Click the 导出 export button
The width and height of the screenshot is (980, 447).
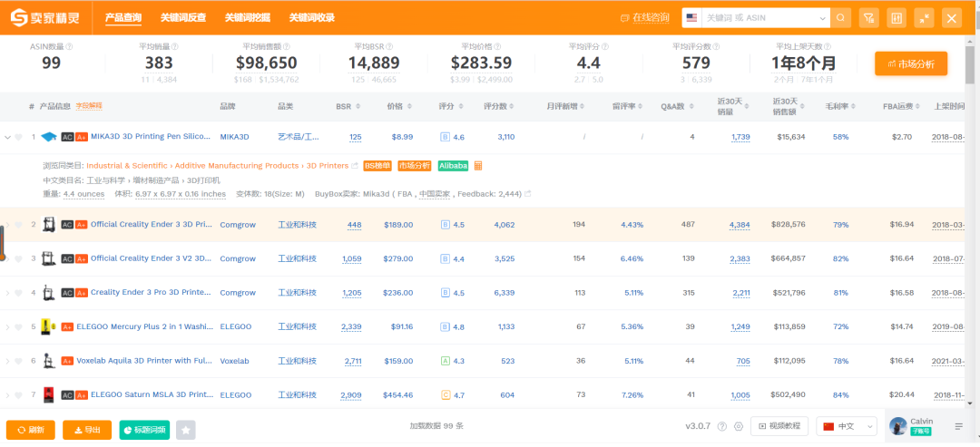coord(87,430)
